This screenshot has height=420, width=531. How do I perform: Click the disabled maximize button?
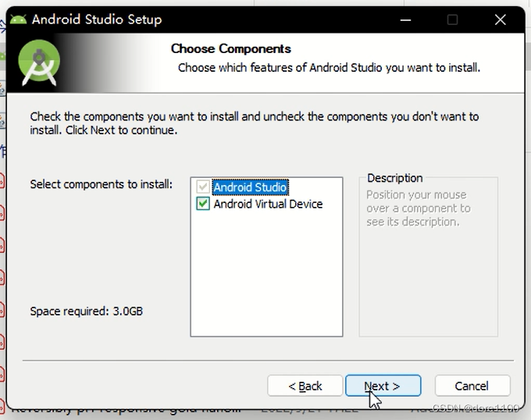452,20
